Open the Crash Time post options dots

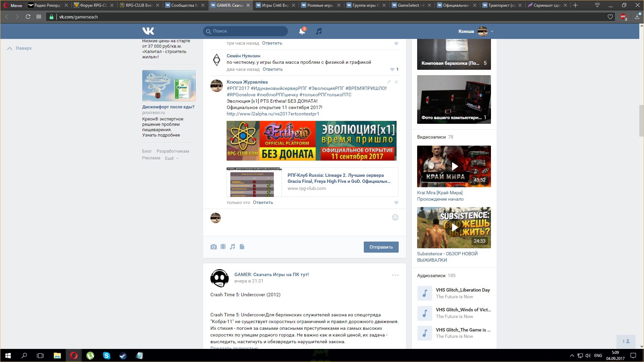pos(395,275)
